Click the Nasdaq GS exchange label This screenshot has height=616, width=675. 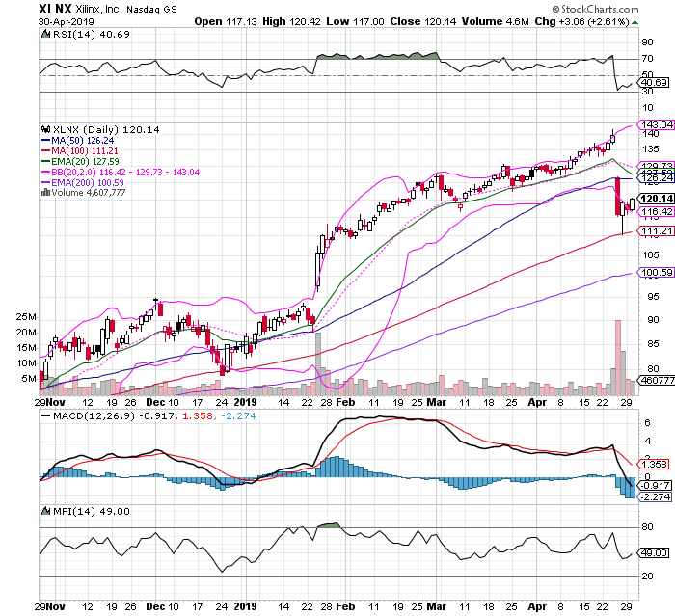tap(151, 10)
